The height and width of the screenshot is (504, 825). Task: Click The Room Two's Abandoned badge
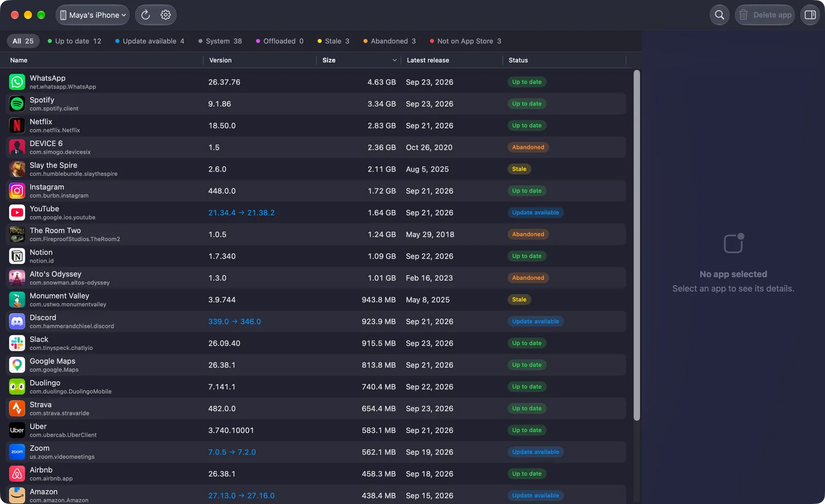528,234
